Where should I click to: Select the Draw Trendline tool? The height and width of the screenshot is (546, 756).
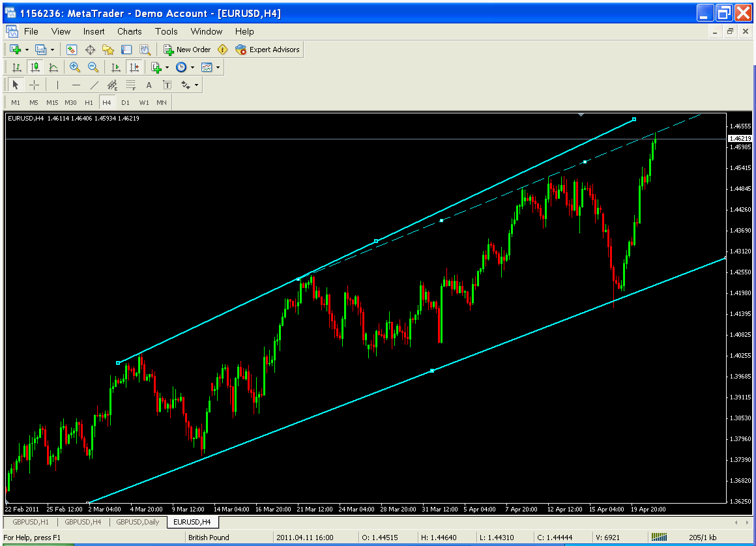click(94, 85)
